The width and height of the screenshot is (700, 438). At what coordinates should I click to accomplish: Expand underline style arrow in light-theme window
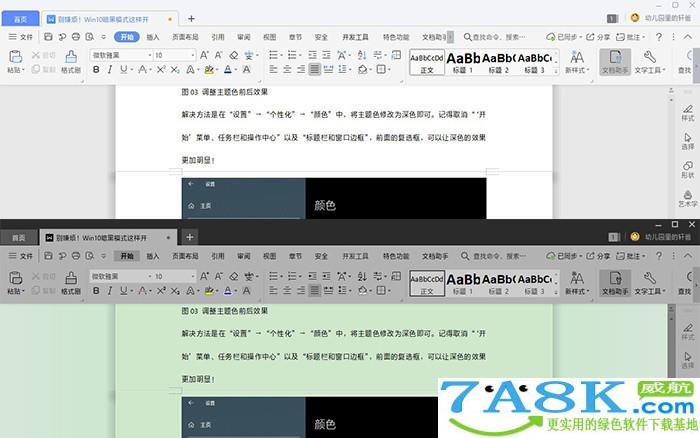point(132,70)
